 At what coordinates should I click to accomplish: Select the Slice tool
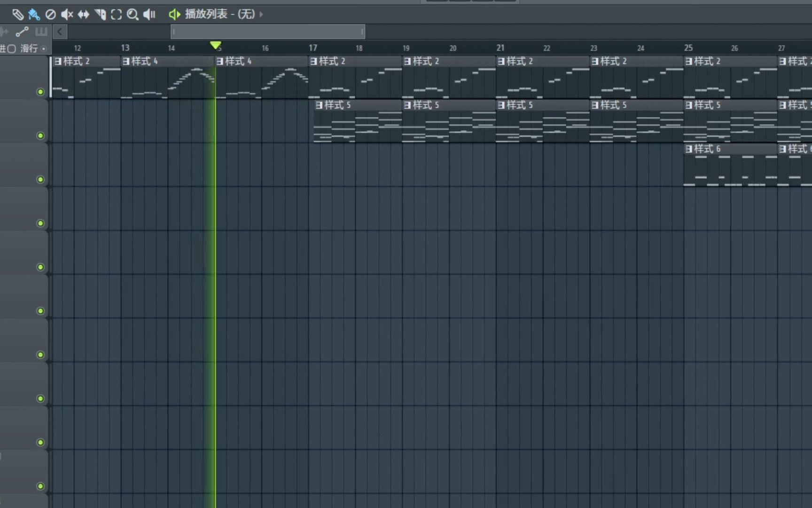pos(100,15)
